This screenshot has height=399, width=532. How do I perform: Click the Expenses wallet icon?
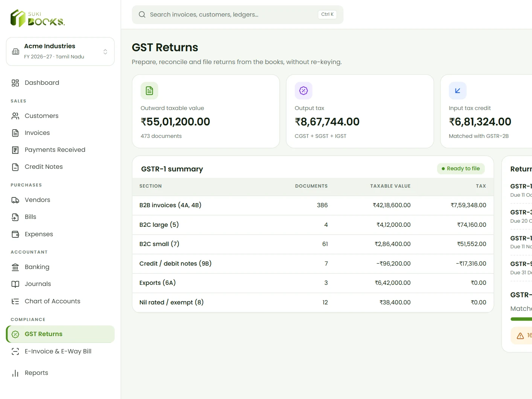click(15, 234)
